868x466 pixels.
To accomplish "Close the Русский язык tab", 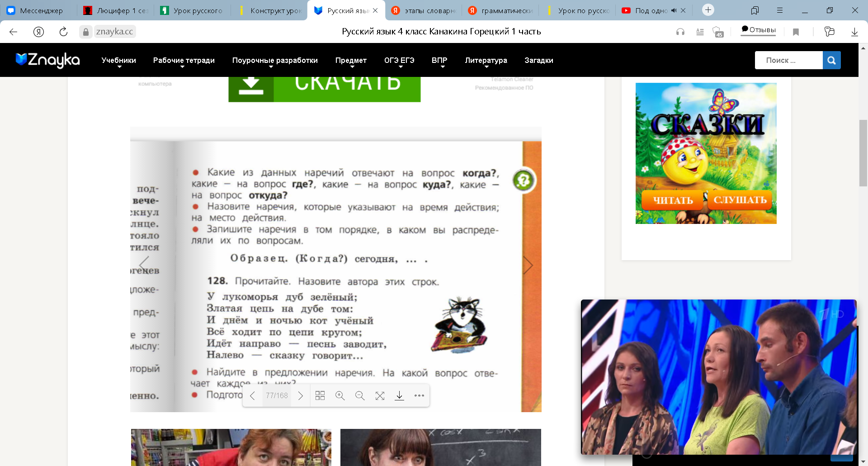I will [375, 10].
